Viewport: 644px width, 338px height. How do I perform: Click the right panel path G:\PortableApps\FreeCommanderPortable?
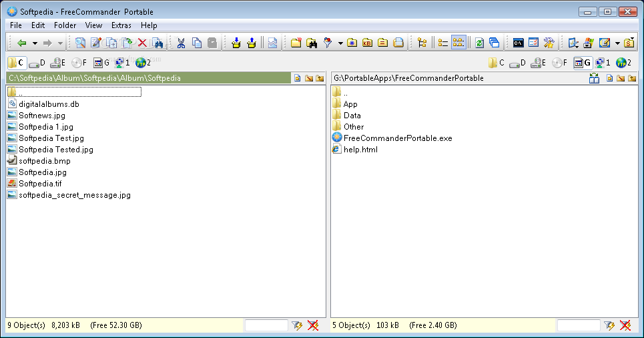(408, 78)
